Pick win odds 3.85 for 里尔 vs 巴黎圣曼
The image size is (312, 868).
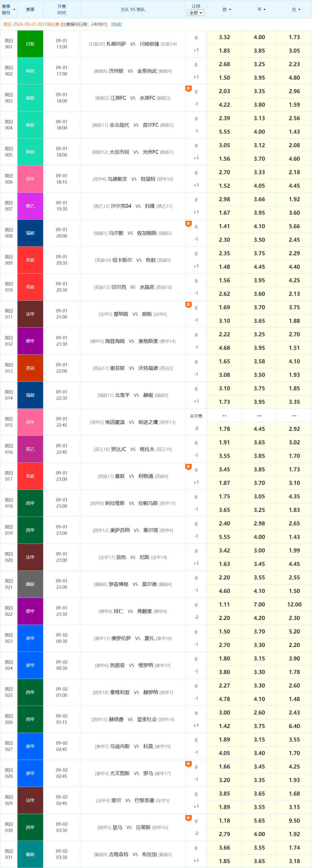224,794
